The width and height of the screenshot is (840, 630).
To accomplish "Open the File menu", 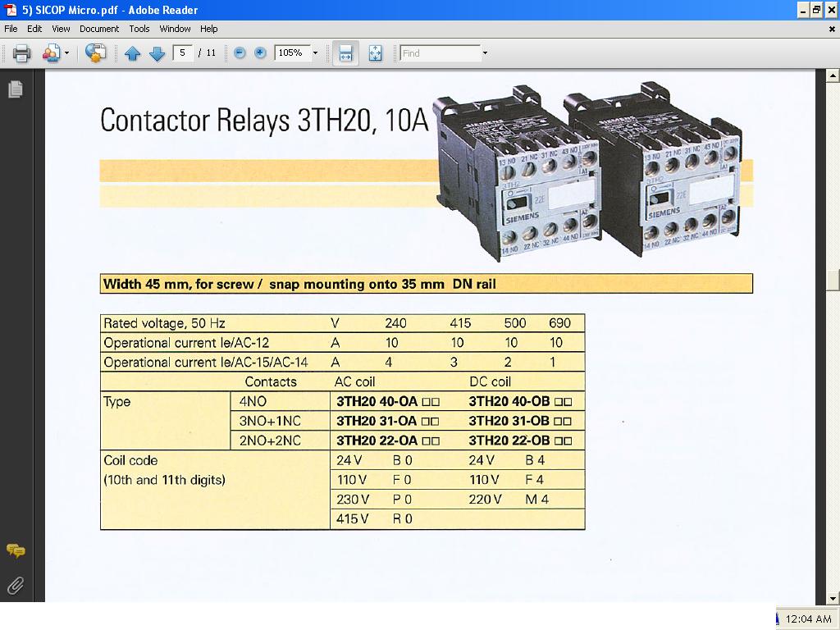I will coord(11,29).
